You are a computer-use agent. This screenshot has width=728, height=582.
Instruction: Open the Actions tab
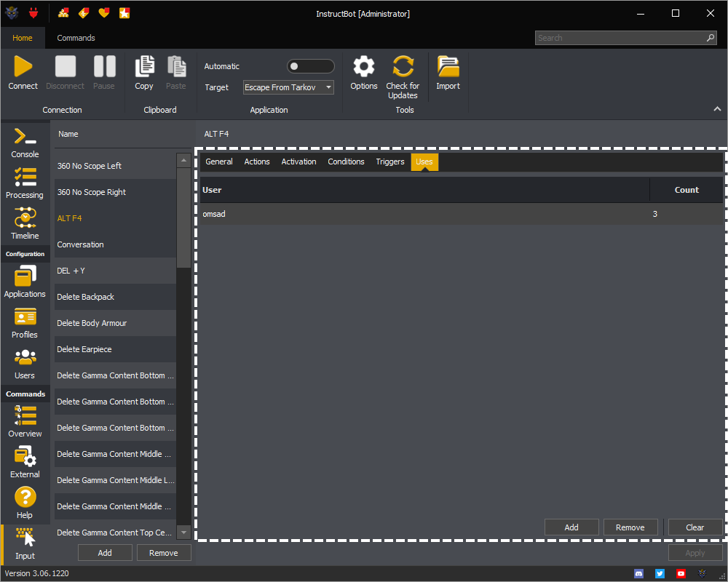tap(257, 162)
